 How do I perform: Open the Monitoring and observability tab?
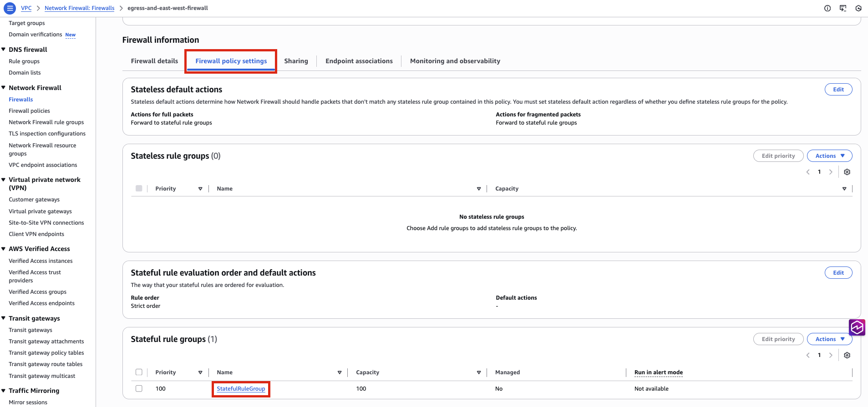(455, 61)
